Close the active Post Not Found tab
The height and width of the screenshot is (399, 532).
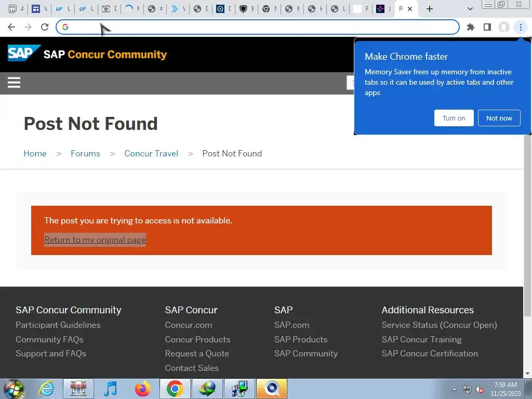tap(410, 9)
